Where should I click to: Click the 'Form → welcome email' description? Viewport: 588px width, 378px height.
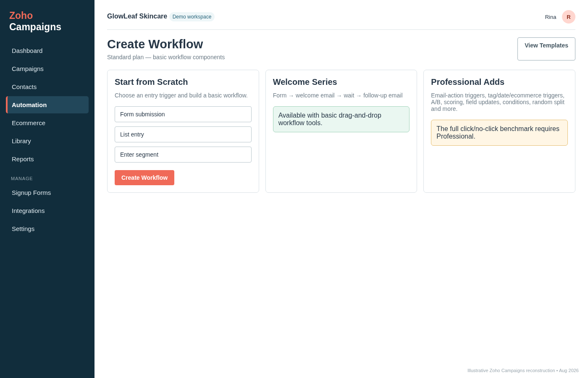(338, 95)
